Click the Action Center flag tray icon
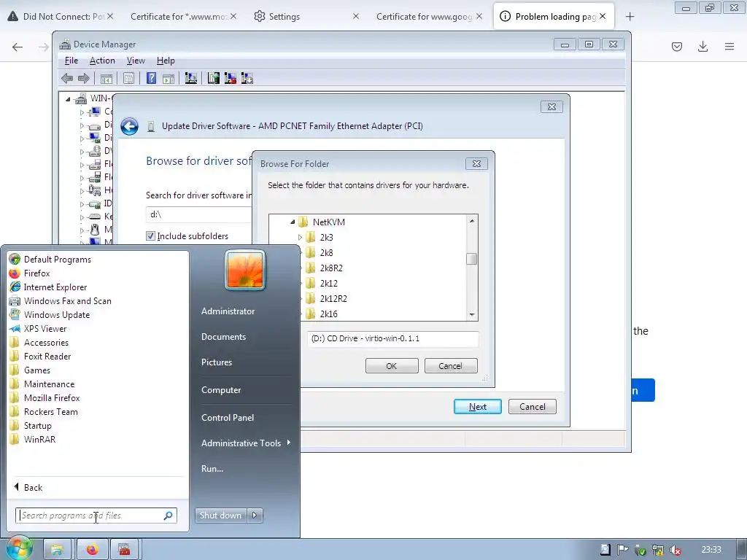 click(622, 550)
